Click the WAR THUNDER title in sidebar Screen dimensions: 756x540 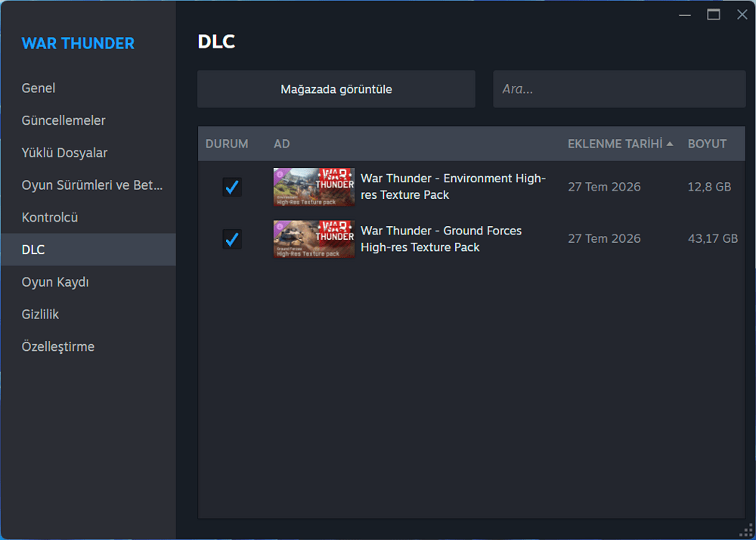tap(78, 43)
